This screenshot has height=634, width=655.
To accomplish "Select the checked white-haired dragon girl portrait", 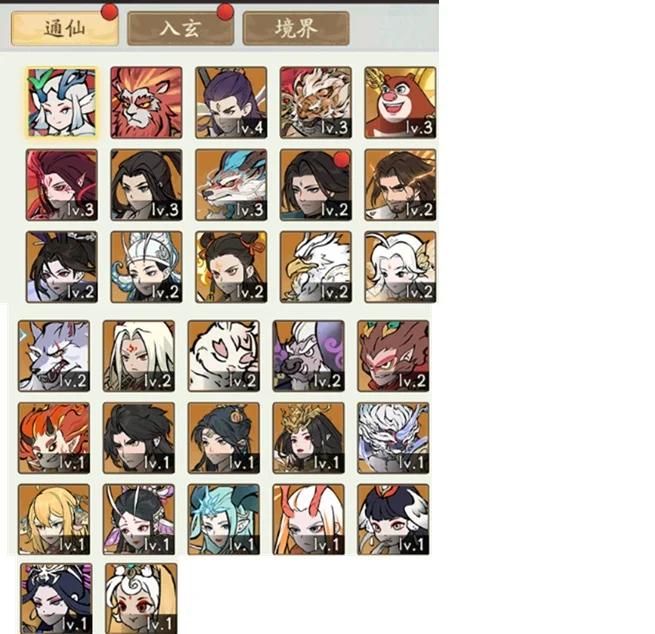I will click(x=62, y=102).
